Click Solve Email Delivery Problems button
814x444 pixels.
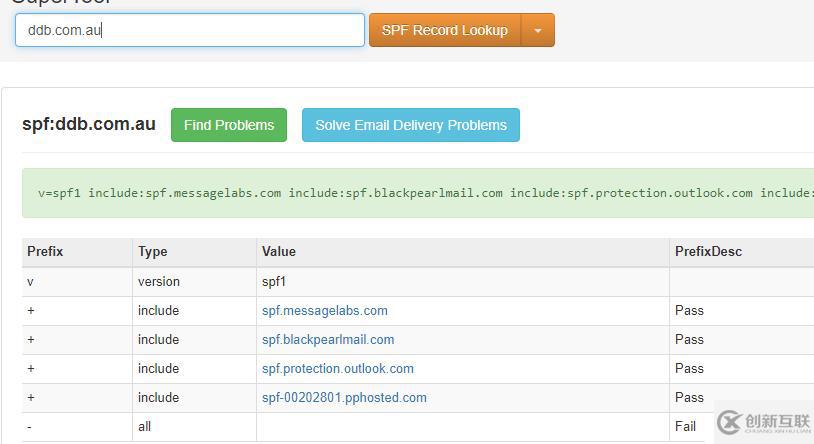tap(411, 125)
